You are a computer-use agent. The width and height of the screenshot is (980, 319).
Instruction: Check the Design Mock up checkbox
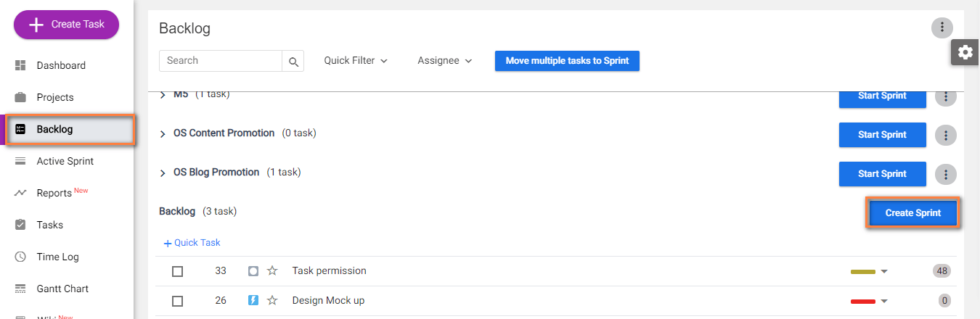tap(177, 301)
